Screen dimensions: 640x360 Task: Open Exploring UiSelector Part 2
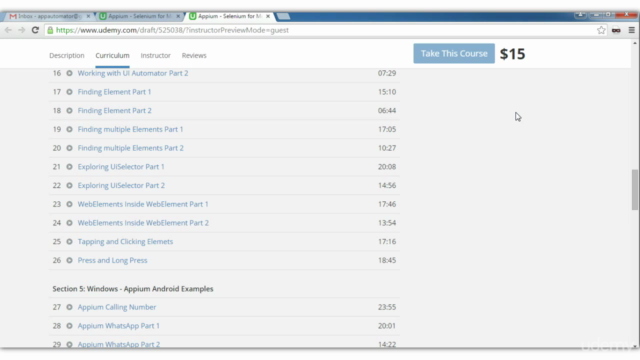(121, 186)
